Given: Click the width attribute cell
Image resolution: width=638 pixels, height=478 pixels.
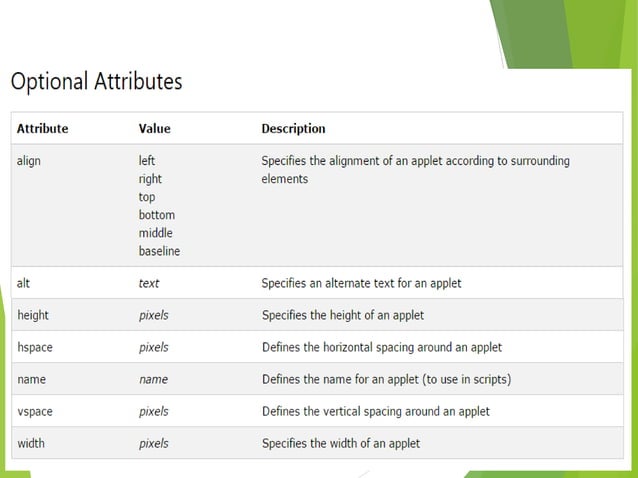Looking at the screenshot, I should coord(31,443).
